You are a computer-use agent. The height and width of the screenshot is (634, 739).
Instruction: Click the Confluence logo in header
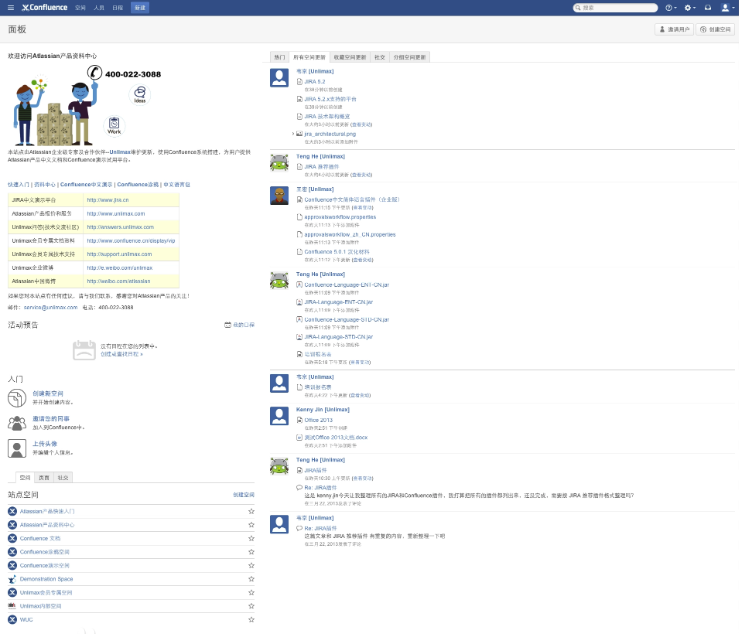[x=45, y=8]
